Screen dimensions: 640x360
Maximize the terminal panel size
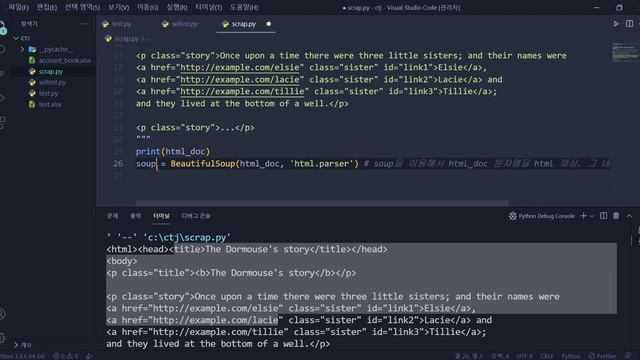[x=629, y=216]
